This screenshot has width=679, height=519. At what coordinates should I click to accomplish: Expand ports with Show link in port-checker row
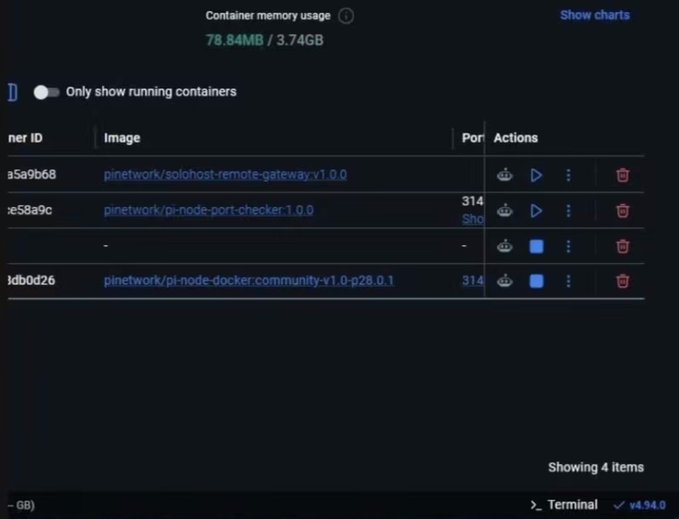(472, 219)
